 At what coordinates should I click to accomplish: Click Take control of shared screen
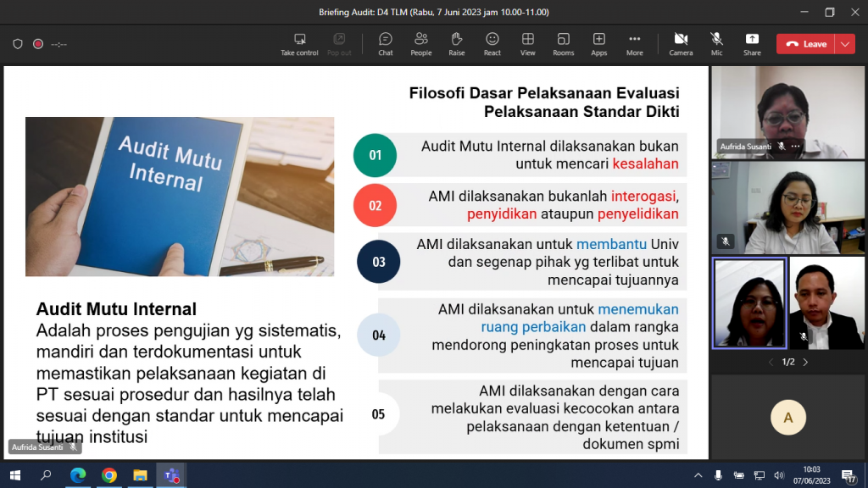coord(299,43)
